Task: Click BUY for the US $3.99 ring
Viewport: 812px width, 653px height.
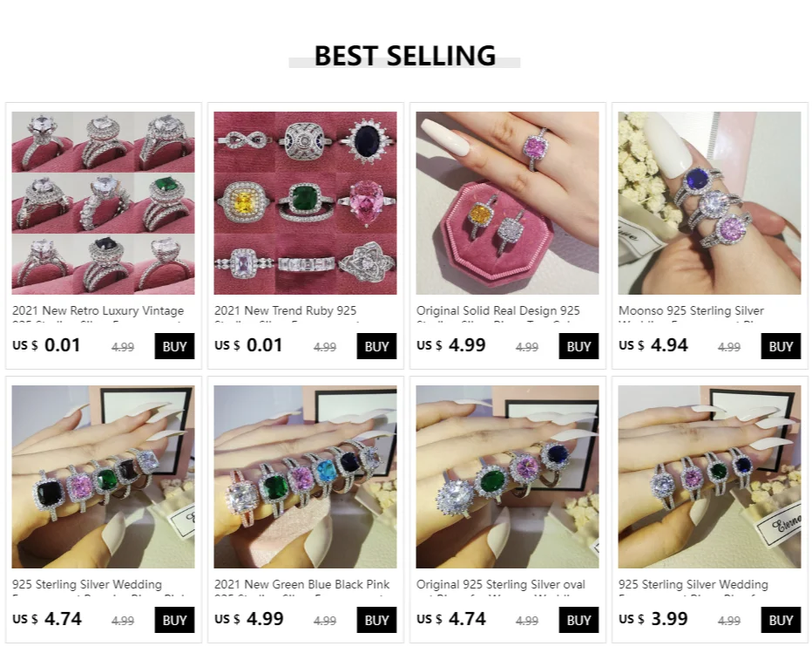Action: (x=781, y=620)
